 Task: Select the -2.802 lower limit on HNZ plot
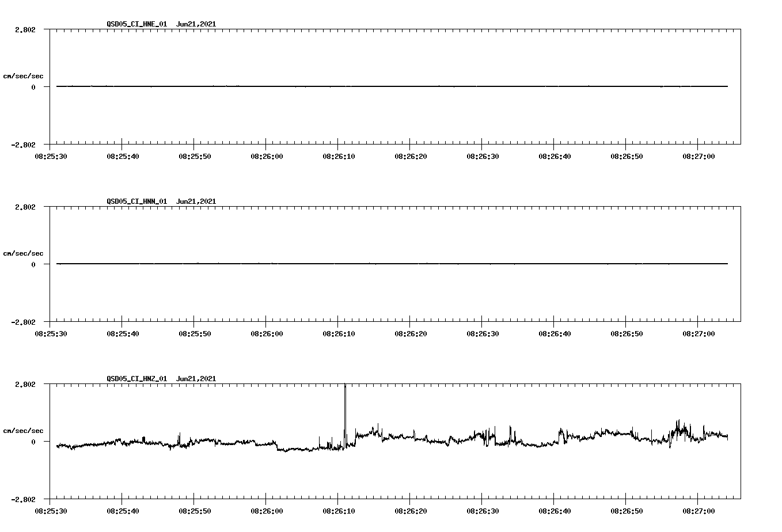point(24,499)
